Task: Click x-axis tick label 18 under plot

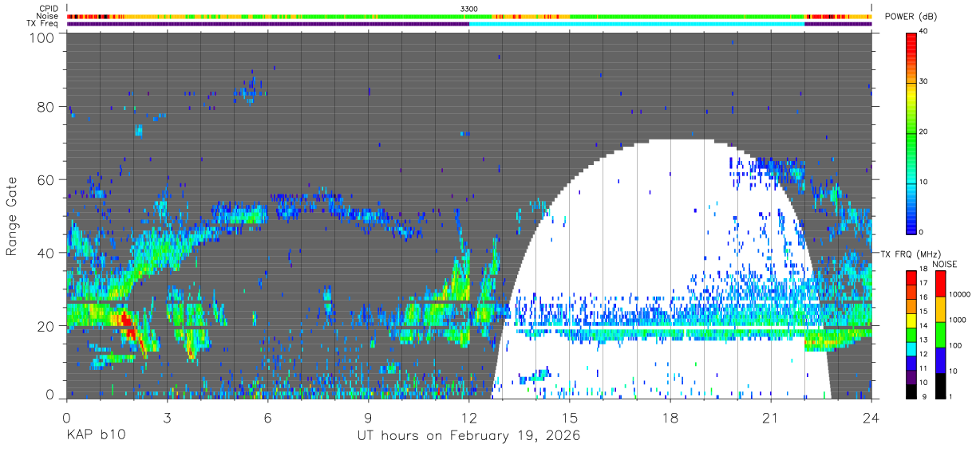Action: pos(670,417)
